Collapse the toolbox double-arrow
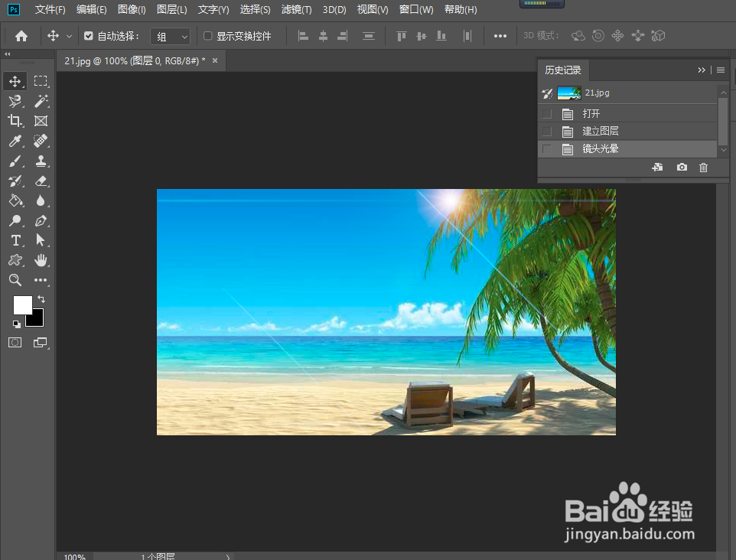Image resolution: width=736 pixels, height=560 pixels. coord(8,54)
